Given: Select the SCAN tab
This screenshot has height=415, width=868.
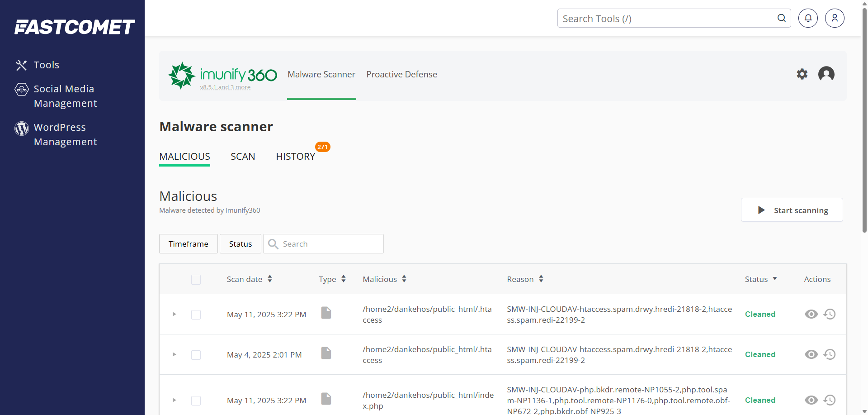Looking at the screenshot, I should pos(243,157).
